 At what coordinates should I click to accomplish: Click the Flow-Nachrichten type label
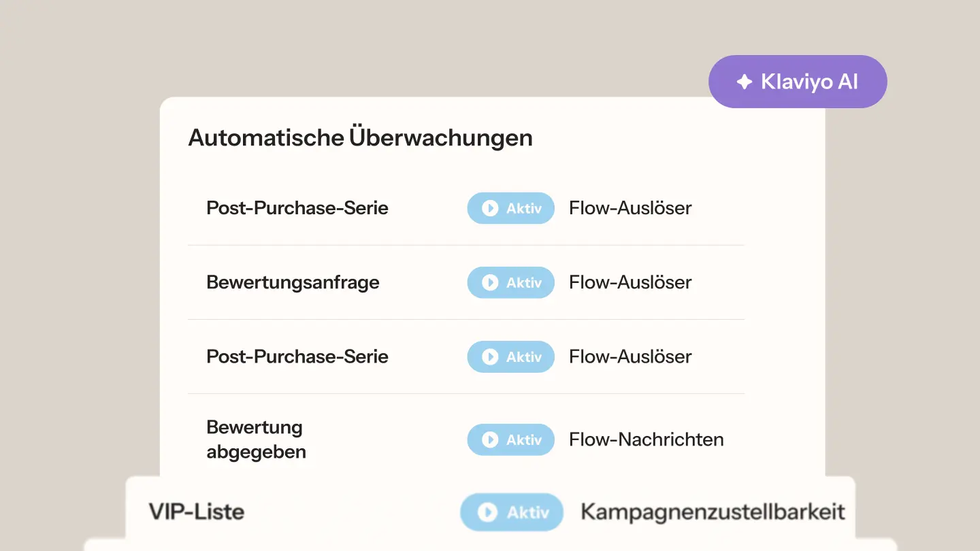pyautogui.click(x=647, y=439)
